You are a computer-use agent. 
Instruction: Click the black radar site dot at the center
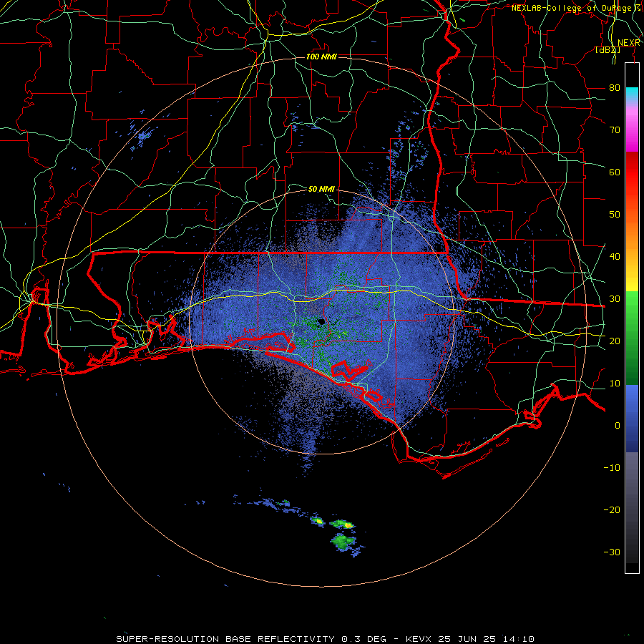pos(321,321)
